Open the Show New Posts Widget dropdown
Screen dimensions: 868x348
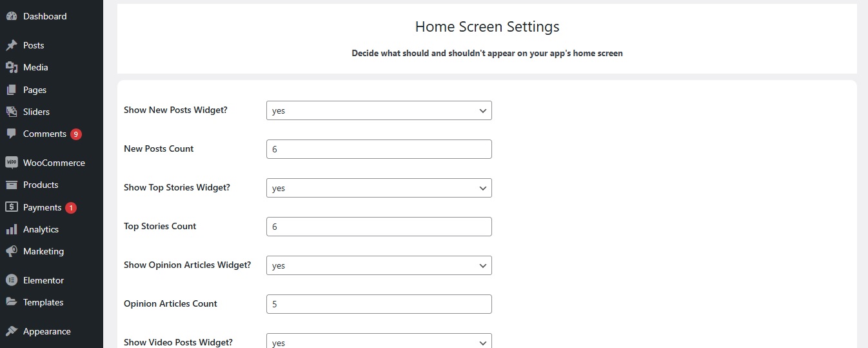tap(379, 110)
